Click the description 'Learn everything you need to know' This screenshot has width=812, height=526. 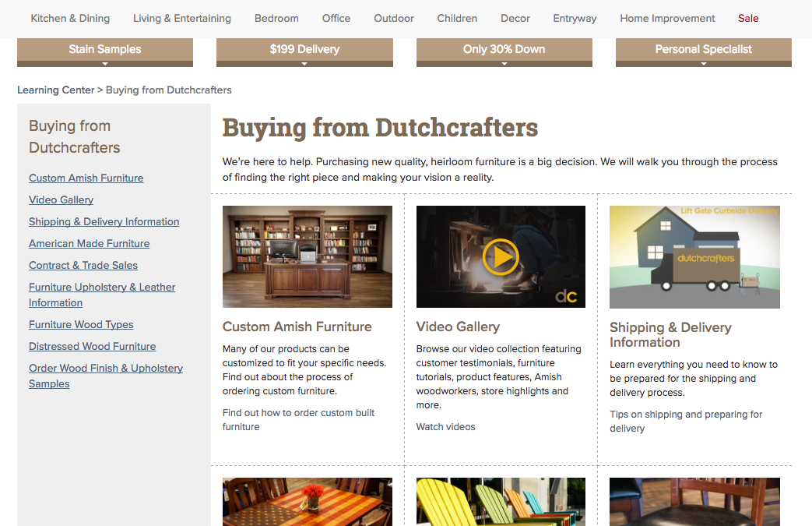coord(694,378)
